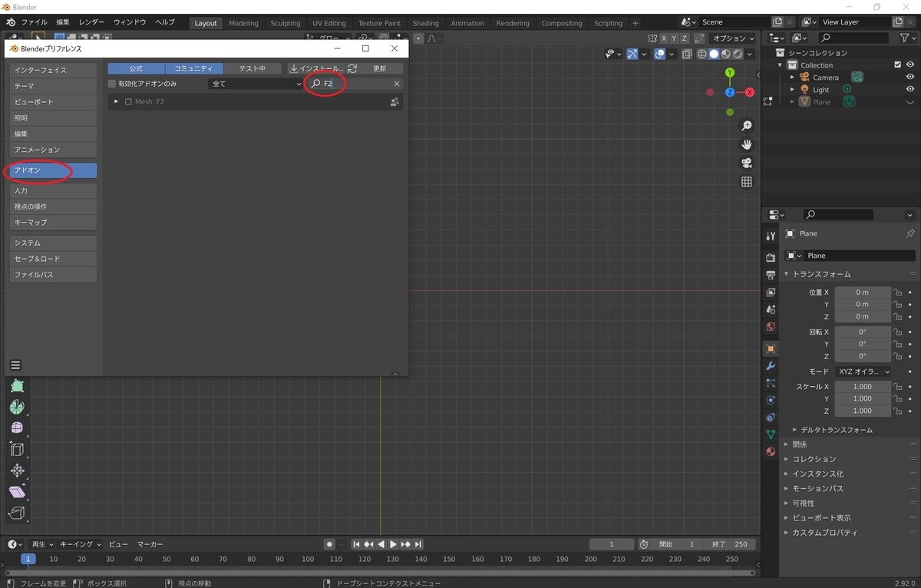The image size is (921, 588).
Task: Expand the Mesh: F2 add-on details
Action: pyautogui.click(x=117, y=101)
